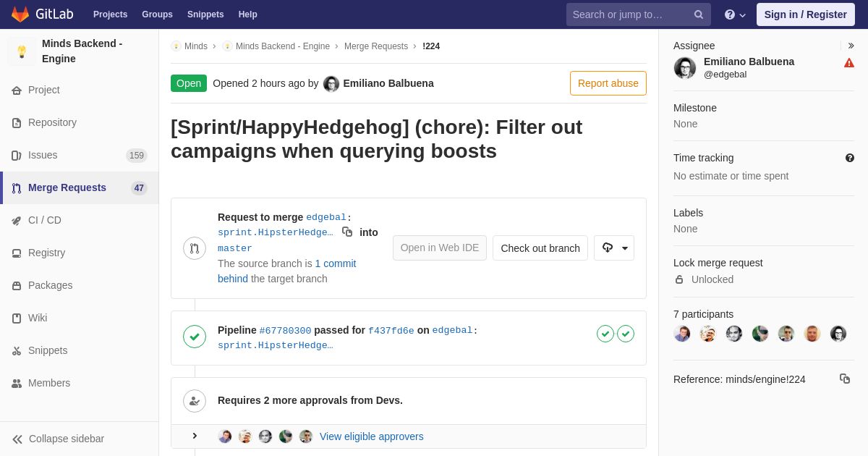Open Project from the sidebar
868x456 pixels.
pos(80,90)
